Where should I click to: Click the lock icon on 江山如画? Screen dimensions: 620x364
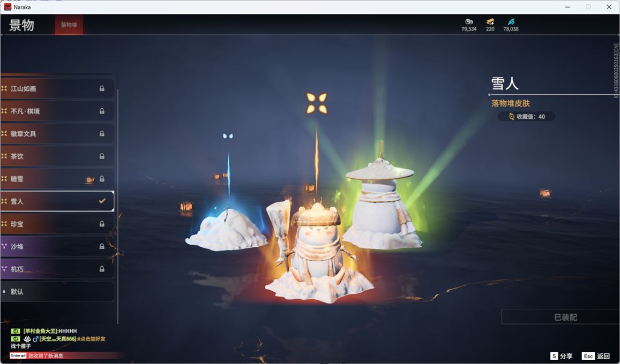tap(102, 88)
